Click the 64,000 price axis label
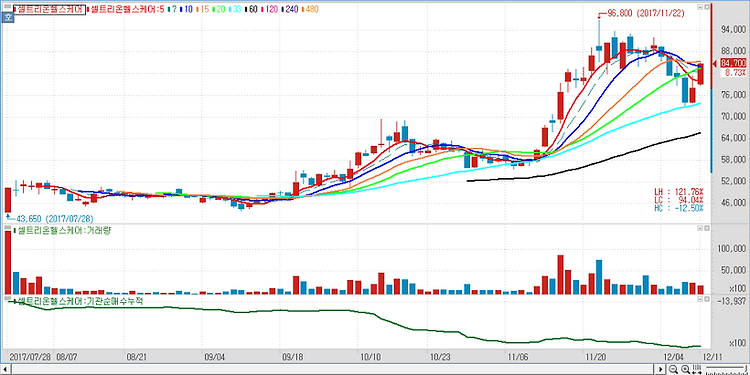Screen dimensions: 750x375 732,138
